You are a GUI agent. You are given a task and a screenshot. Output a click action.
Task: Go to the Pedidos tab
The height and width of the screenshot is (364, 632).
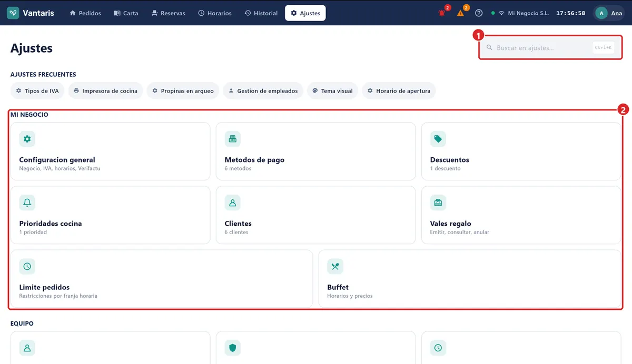pyautogui.click(x=85, y=13)
